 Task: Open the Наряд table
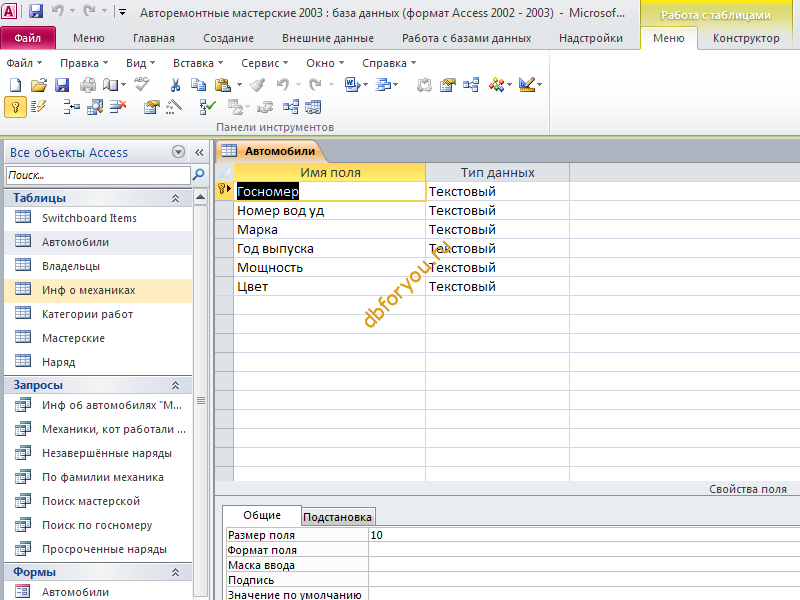click(x=98, y=362)
